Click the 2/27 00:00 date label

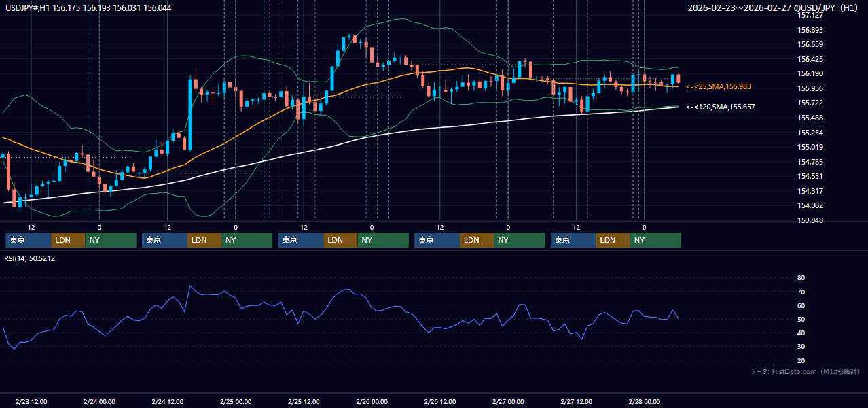pos(508,402)
